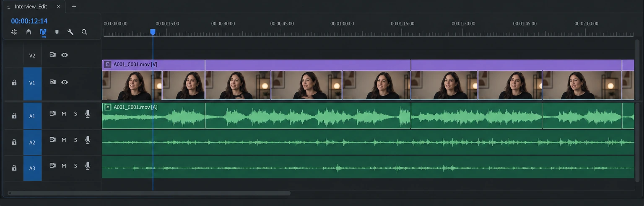This screenshot has height=206, width=644.
Task: Toggle sync lock on track V1
Action: (52, 82)
